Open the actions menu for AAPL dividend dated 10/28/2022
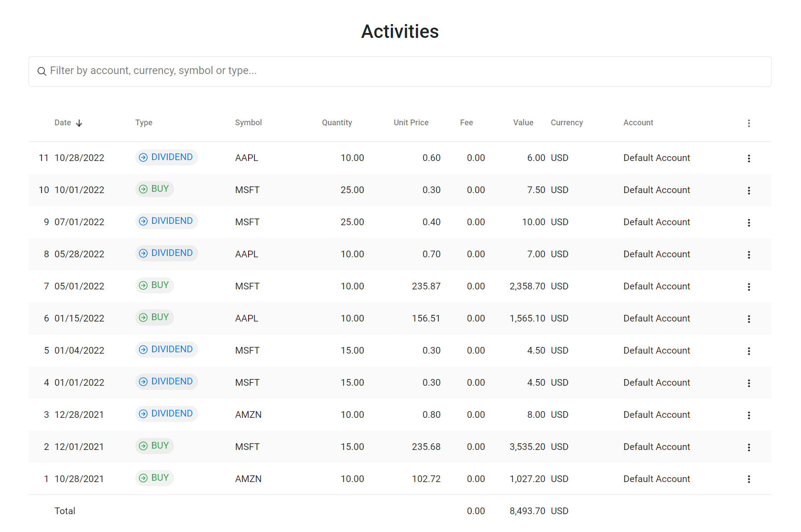The image size is (801, 532). click(749, 158)
